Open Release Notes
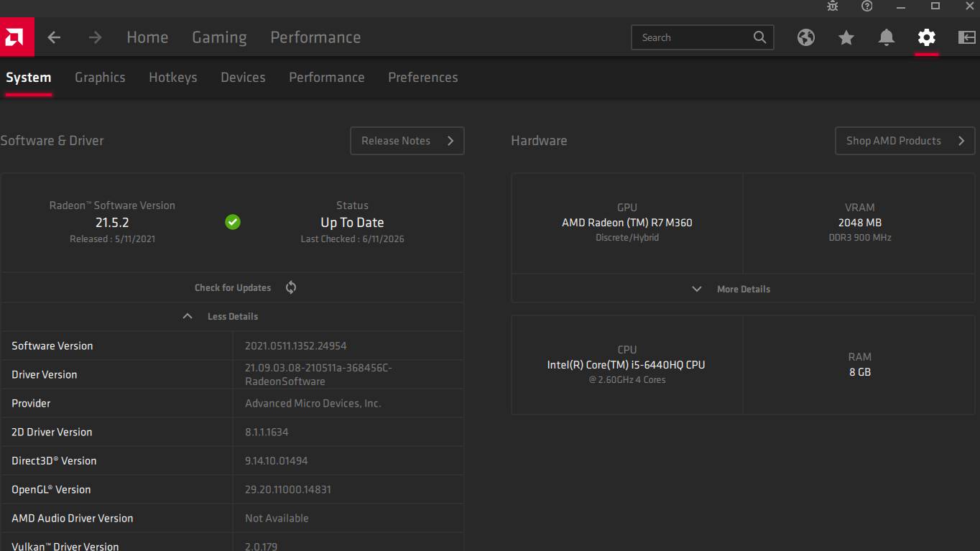 pos(407,141)
